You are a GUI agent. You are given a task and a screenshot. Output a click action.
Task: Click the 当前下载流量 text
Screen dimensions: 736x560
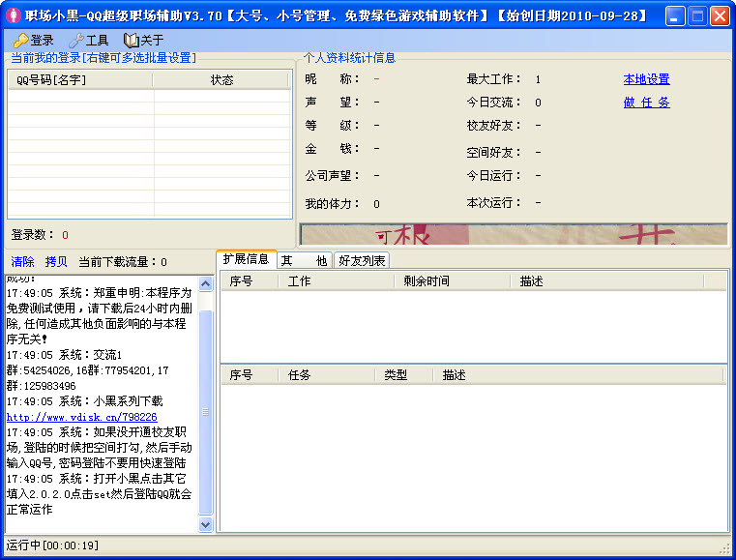(x=123, y=262)
